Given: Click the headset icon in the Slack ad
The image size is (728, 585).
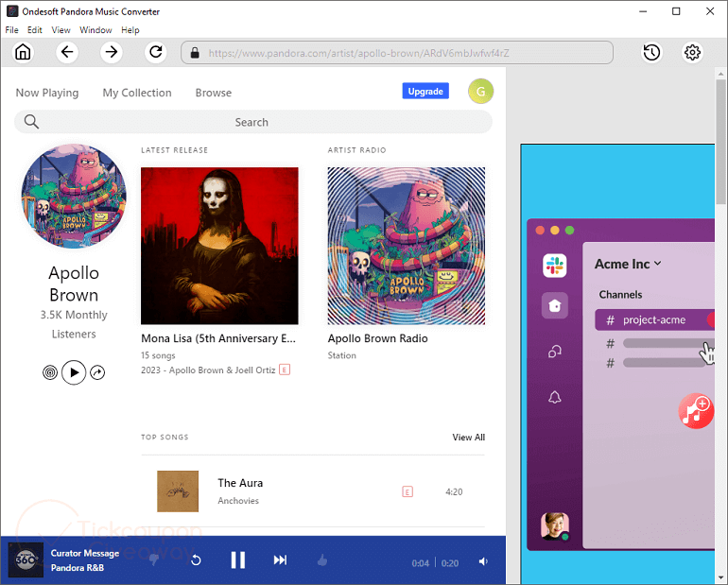Looking at the screenshot, I should click(x=555, y=352).
